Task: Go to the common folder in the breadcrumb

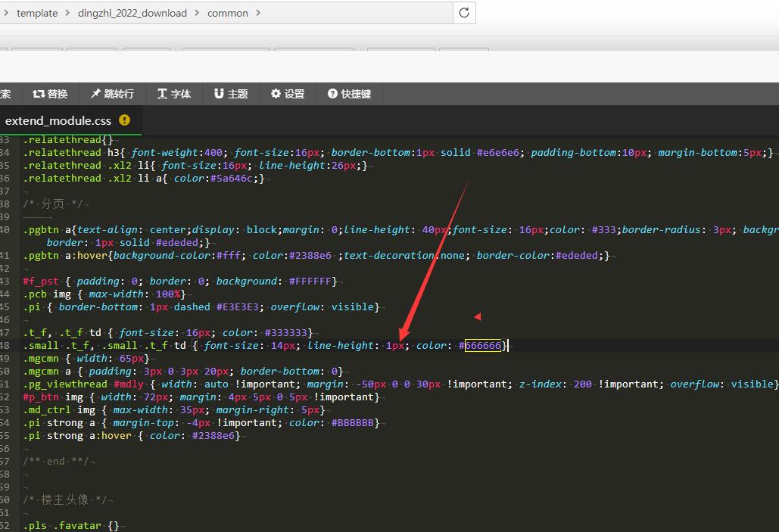Action: coord(227,13)
